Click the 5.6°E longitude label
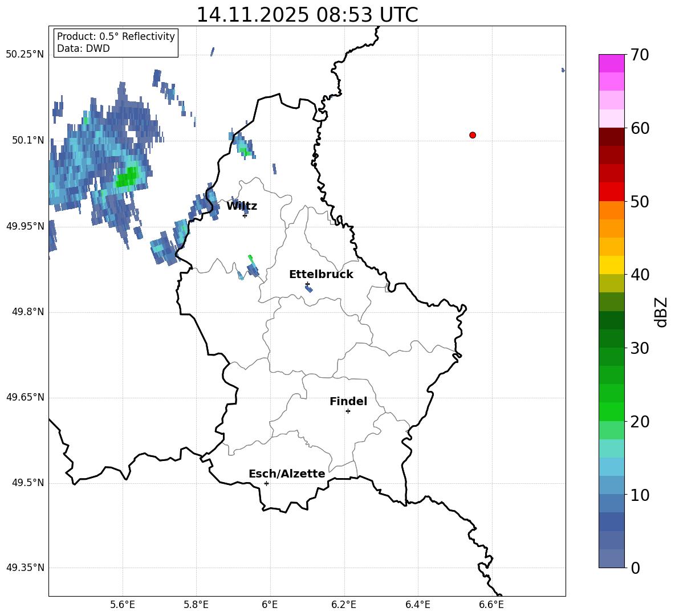Image resolution: width=675 pixels, height=616 pixels. (123, 605)
